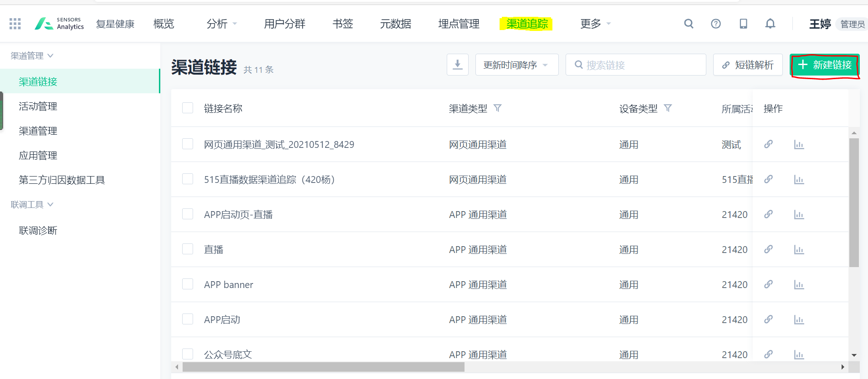Click the download links icon button
The height and width of the screenshot is (379, 868).
457,65
